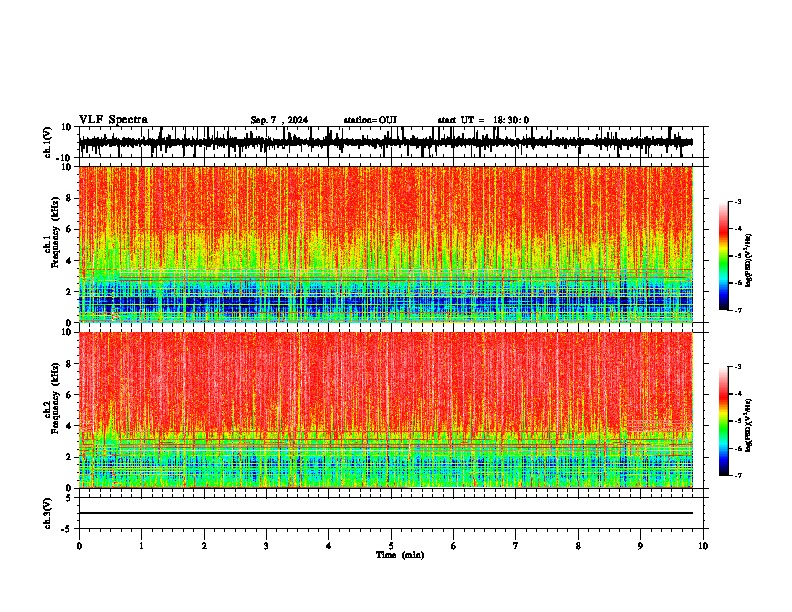This screenshot has height=612, width=792.
Task: Click time axis tick label "9"
Action: (x=640, y=546)
